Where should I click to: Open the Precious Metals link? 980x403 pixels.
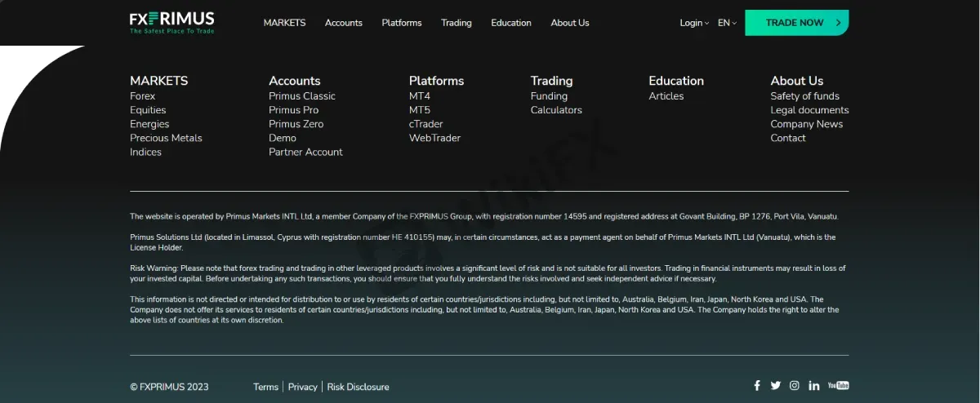click(x=166, y=138)
